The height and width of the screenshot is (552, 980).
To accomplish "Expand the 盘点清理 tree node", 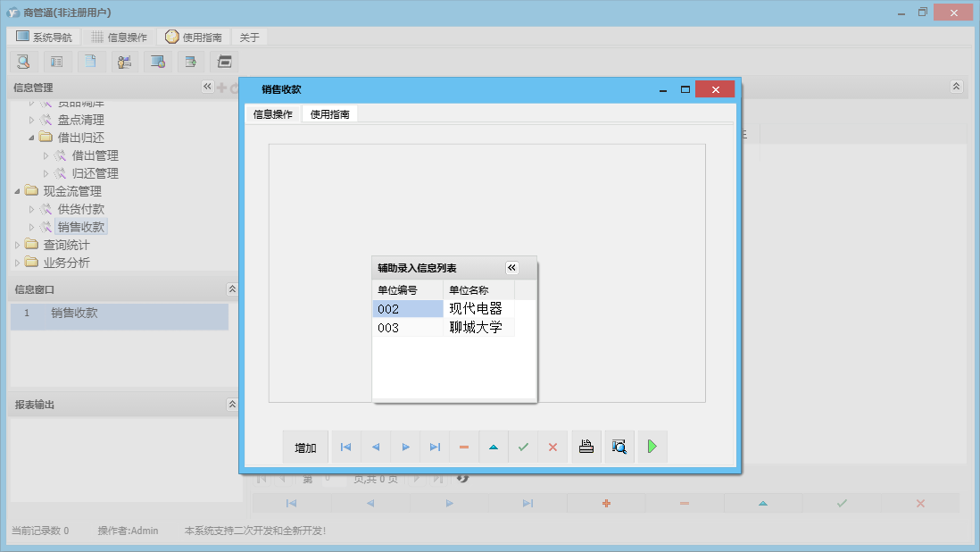I will (31, 120).
